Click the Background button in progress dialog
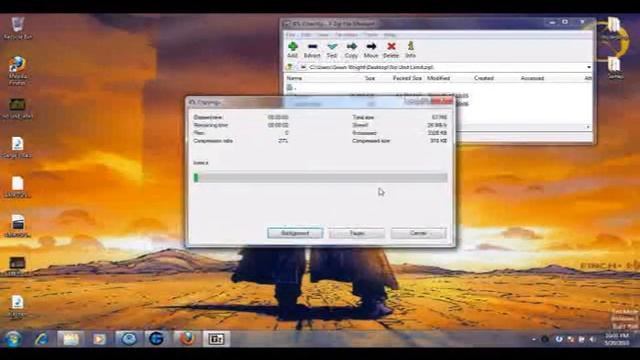The image size is (640, 360). click(x=295, y=233)
